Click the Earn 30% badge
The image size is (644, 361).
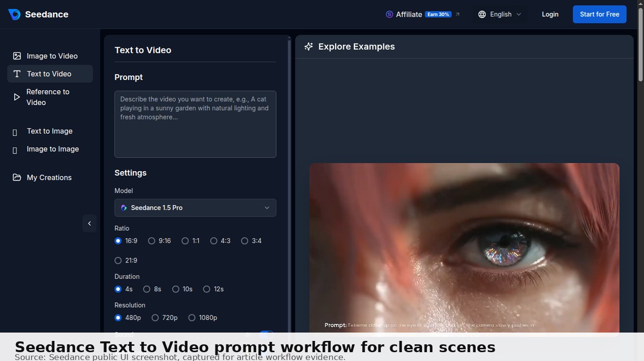[438, 14]
